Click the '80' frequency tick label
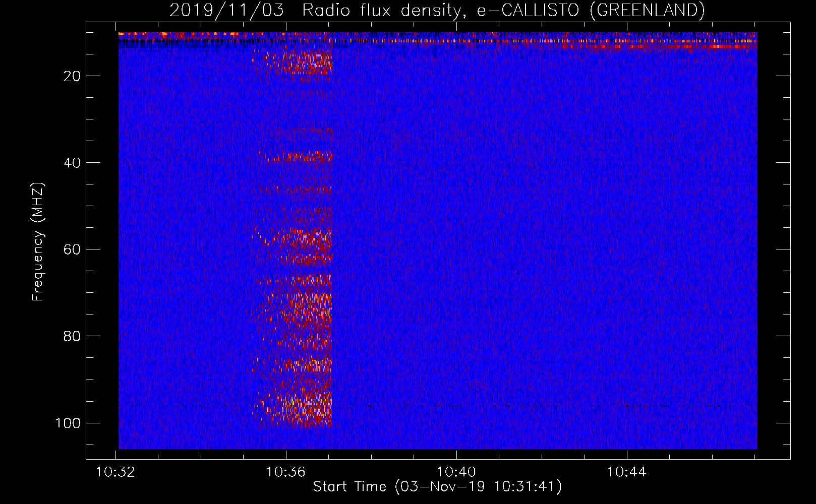The height and width of the screenshot is (504, 816). click(x=72, y=336)
